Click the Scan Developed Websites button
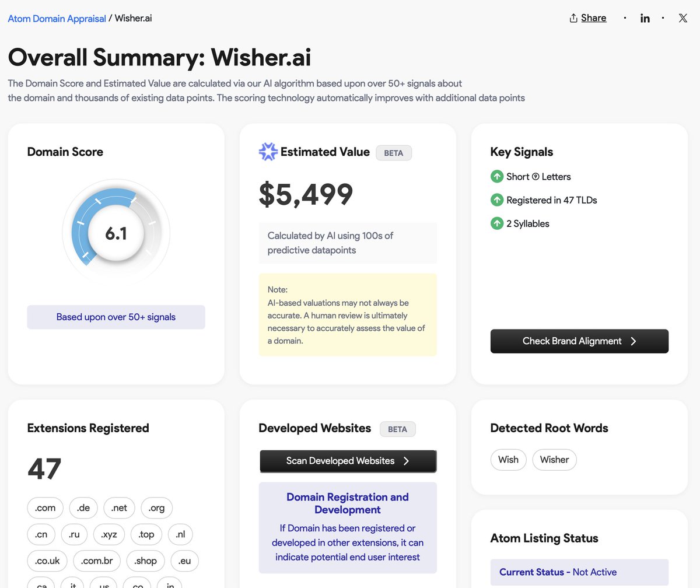Screen dimensions: 700x588 348,461
